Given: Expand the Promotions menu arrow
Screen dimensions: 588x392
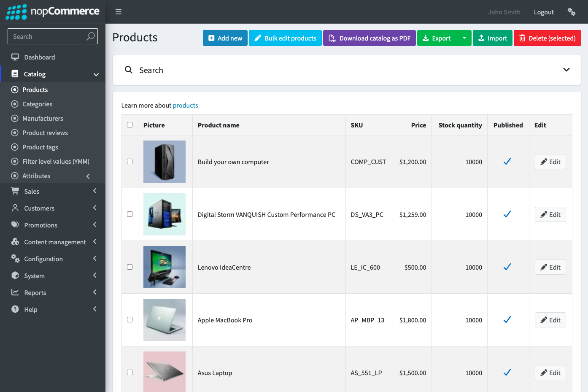Looking at the screenshot, I should (x=95, y=225).
